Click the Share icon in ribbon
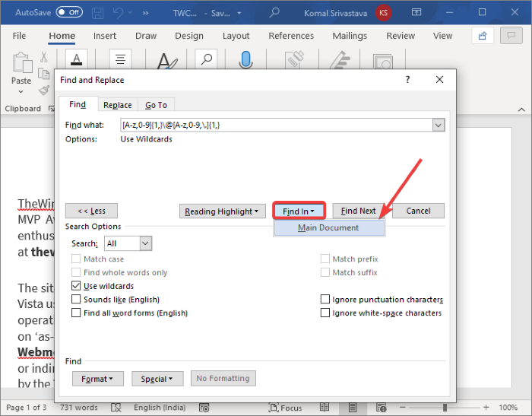Screen dimensions: 532x416 click(483, 36)
